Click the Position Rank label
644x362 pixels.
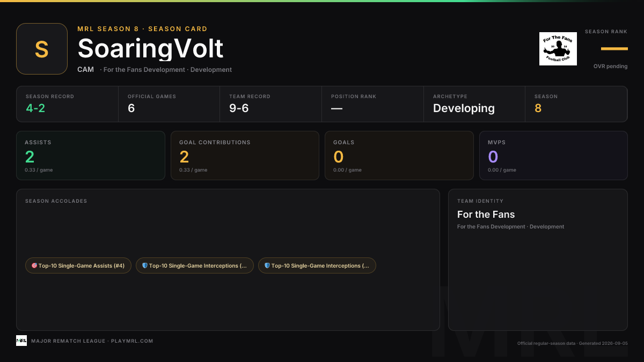[354, 97]
